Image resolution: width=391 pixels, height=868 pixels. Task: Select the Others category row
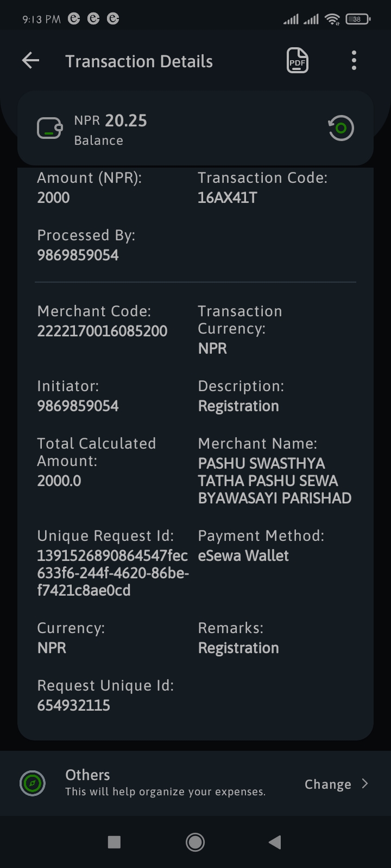(x=195, y=783)
